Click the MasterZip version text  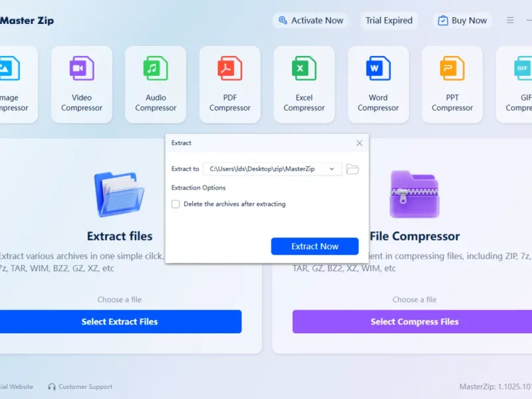pyautogui.click(x=495, y=387)
